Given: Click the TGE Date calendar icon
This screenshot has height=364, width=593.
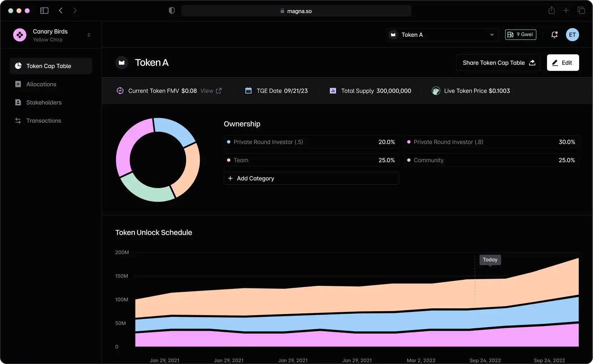Looking at the screenshot, I should tap(249, 91).
